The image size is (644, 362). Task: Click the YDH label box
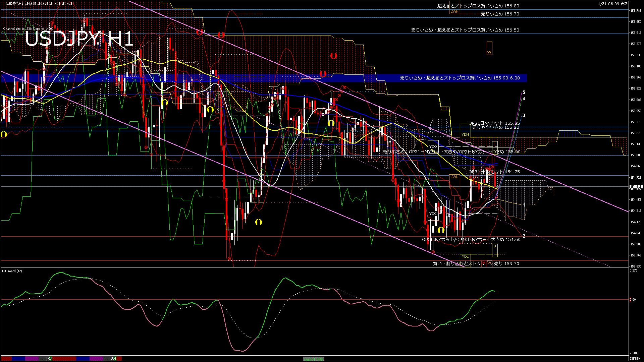pos(465,134)
